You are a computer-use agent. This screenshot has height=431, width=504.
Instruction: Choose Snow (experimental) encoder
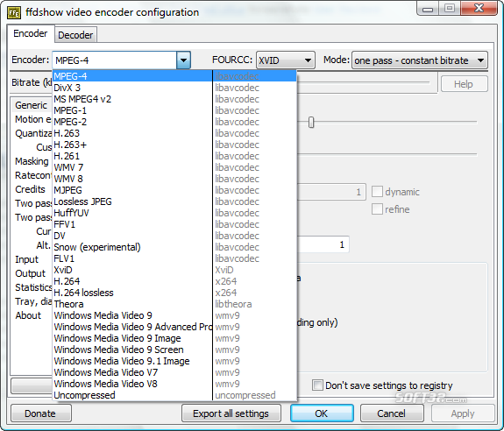point(174,247)
